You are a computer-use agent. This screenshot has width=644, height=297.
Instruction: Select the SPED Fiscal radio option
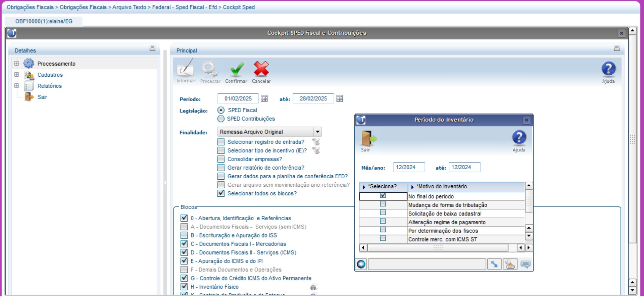[x=221, y=110]
